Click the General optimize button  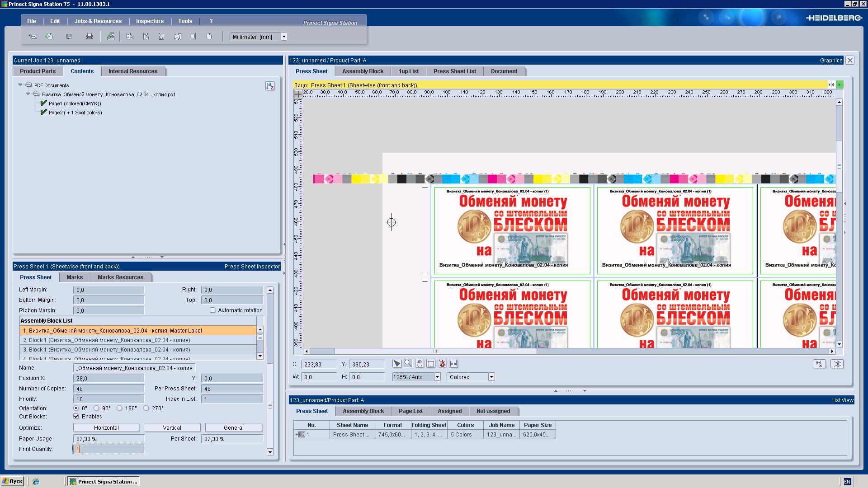[233, 427]
